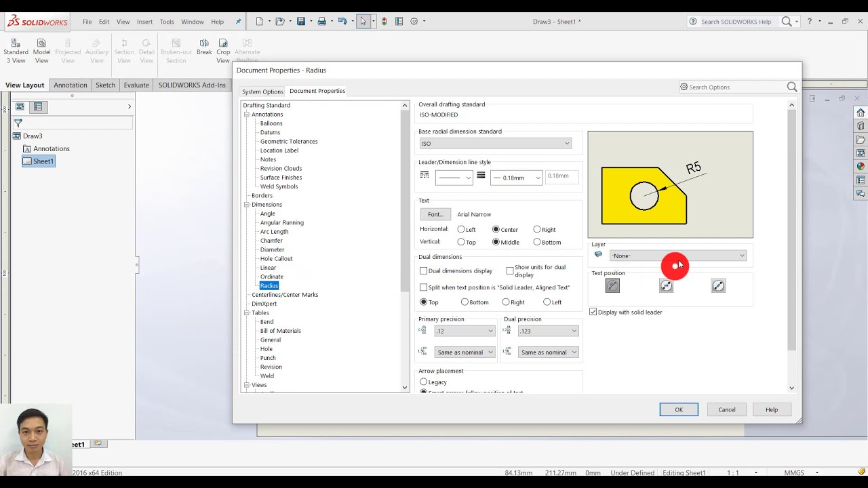868x488 pixels.
Task: Click the Save icon in toolbar
Action: 301,21
